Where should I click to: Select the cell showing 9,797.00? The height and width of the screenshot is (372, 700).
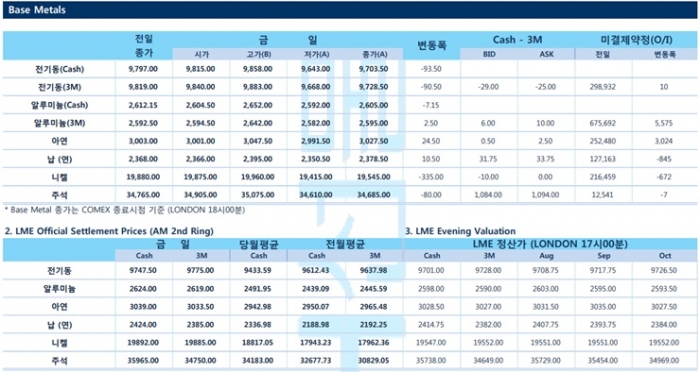click(x=143, y=69)
